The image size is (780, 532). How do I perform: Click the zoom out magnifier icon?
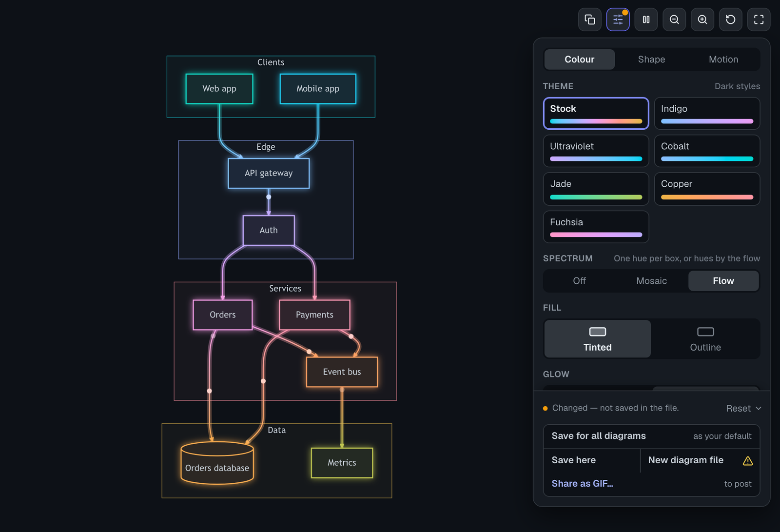(x=674, y=20)
